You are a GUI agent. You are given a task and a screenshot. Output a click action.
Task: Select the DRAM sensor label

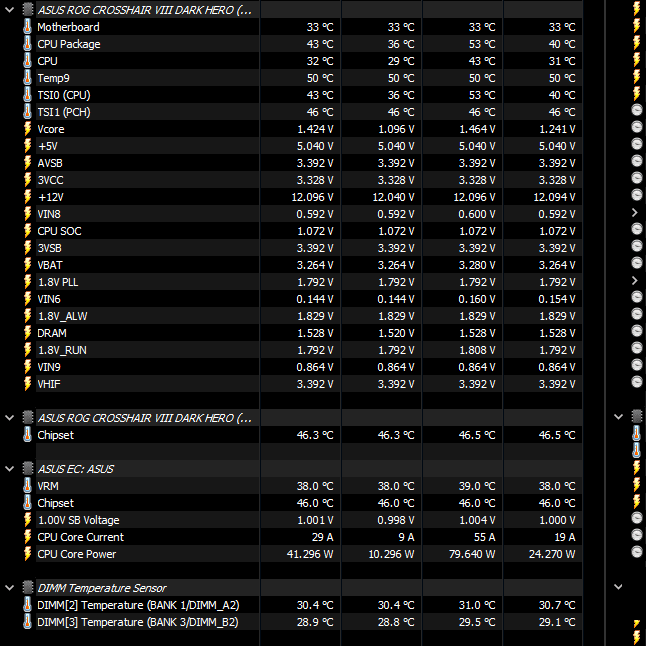(x=52, y=333)
